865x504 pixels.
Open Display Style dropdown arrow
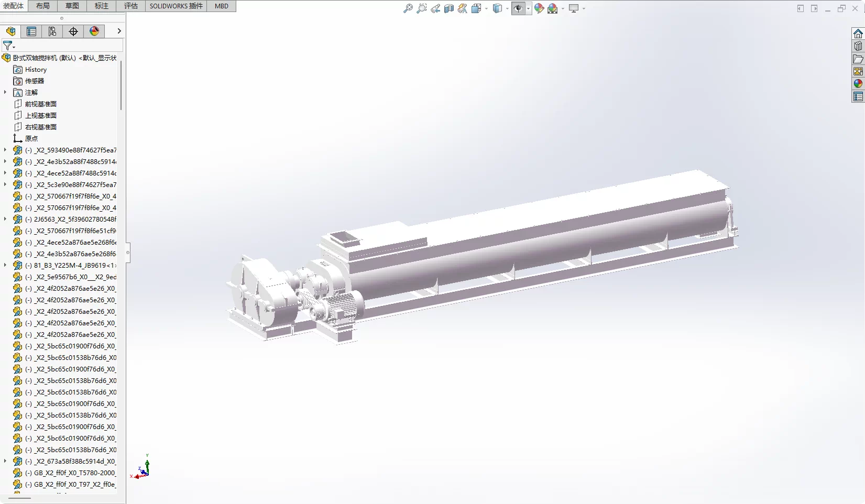coord(507,8)
